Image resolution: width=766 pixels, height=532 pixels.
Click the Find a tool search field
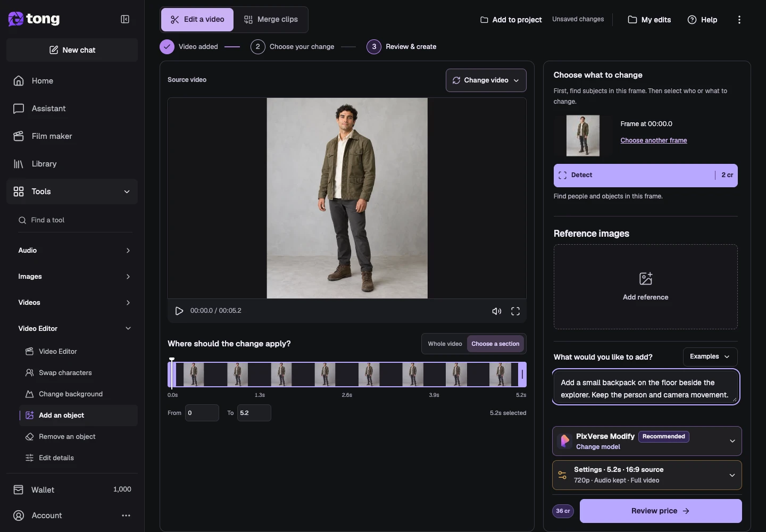click(x=74, y=220)
